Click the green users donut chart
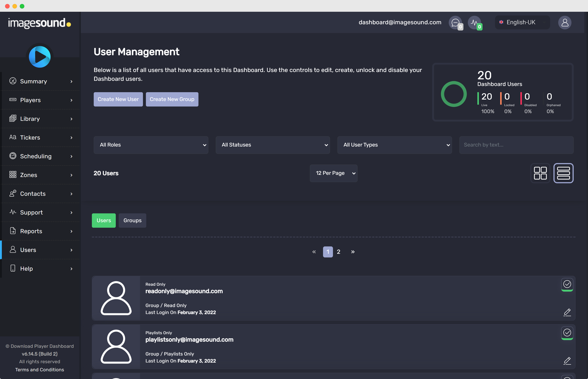This screenshot has width=588, height=379. 453,94
